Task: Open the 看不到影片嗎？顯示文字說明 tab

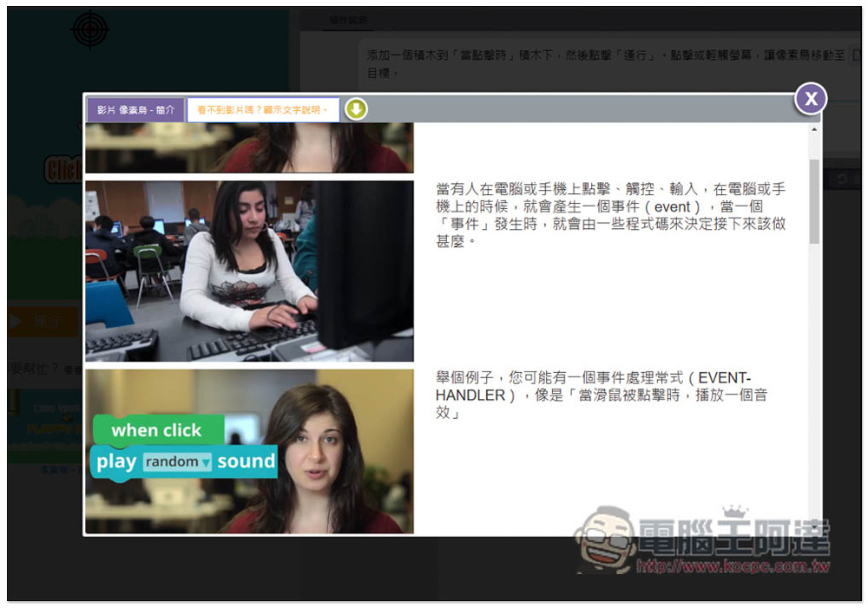Action: (x=262, y=110)
